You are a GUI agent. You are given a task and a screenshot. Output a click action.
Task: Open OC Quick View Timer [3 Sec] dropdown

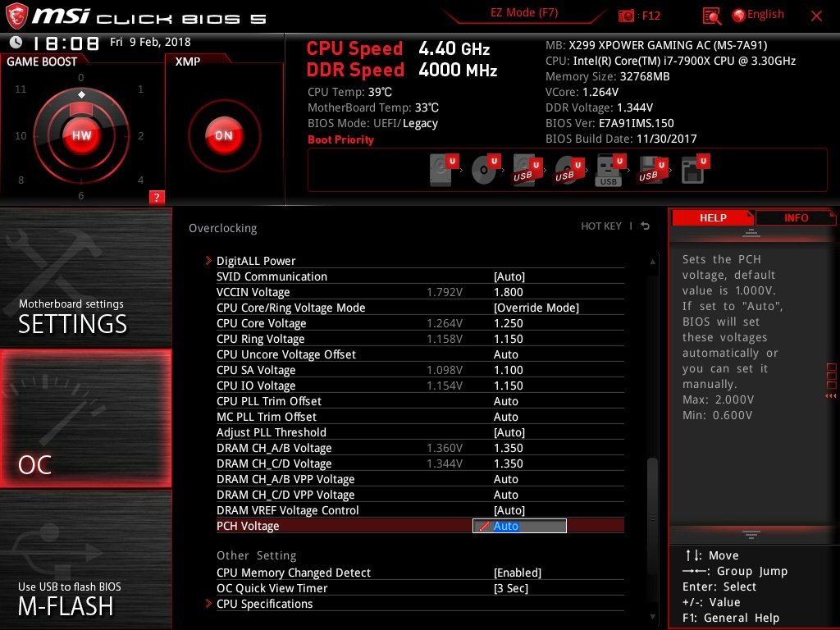coord(510,588)
